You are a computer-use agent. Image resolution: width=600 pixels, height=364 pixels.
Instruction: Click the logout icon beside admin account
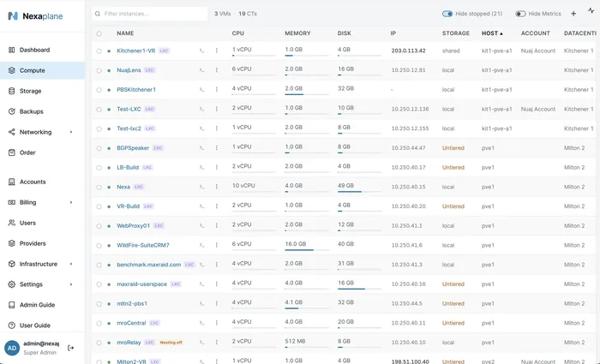(x=71, y=348)
